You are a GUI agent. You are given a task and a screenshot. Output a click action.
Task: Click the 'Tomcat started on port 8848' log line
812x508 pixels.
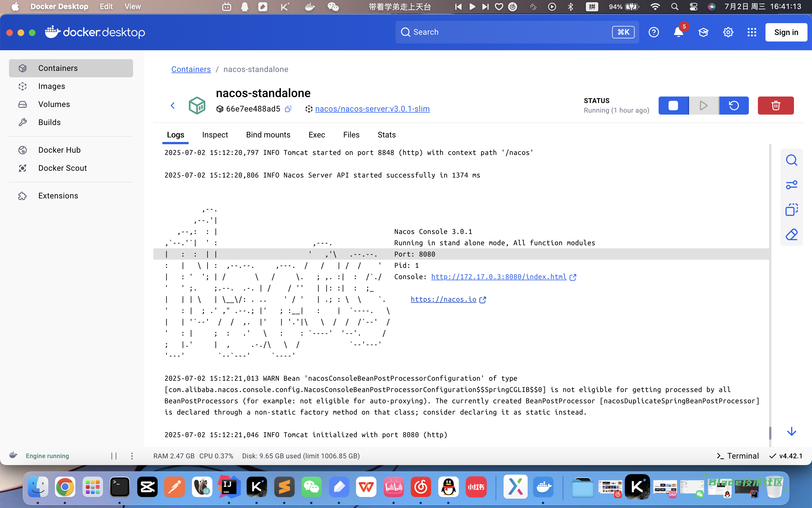(x=349, y=152)
